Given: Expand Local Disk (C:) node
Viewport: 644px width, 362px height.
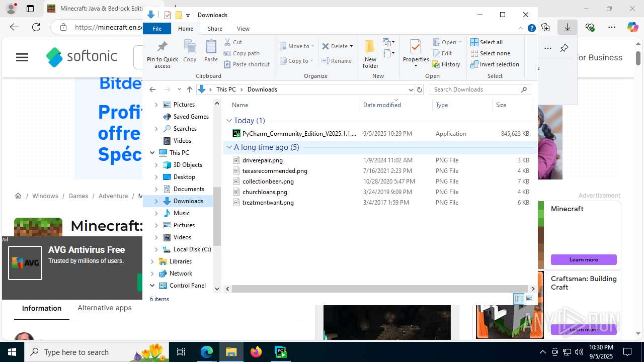Looking at the screenshot, I should [x=156, y=249].
